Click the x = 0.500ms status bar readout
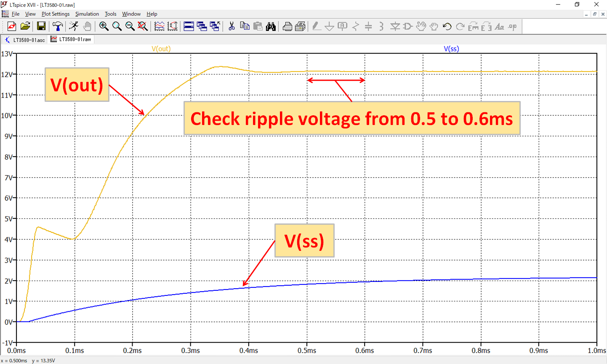 [x=15, y=360]
